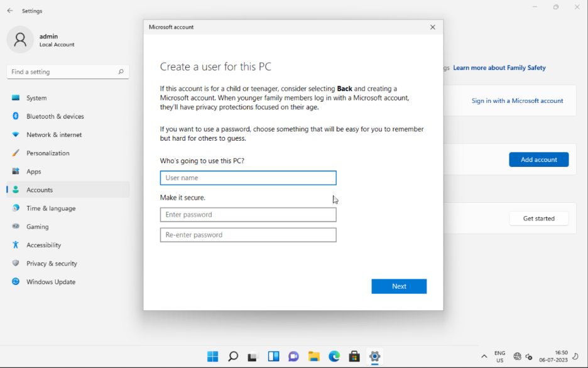Maximize the Settings window
This screenshot has height=368, width=588.
(x=556, y=7)
